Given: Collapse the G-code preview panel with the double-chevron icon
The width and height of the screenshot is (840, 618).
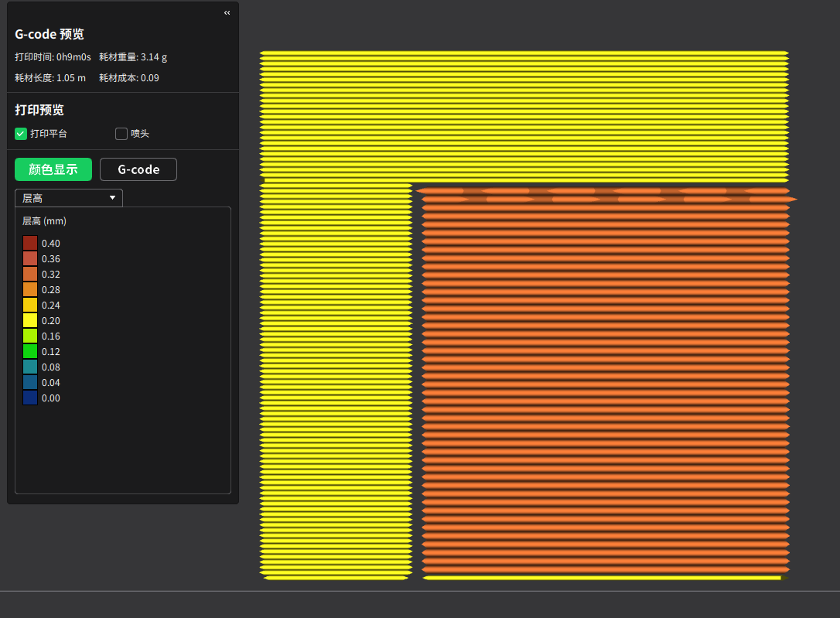Looking at the screenshot, I should click(x=227, y=13).
